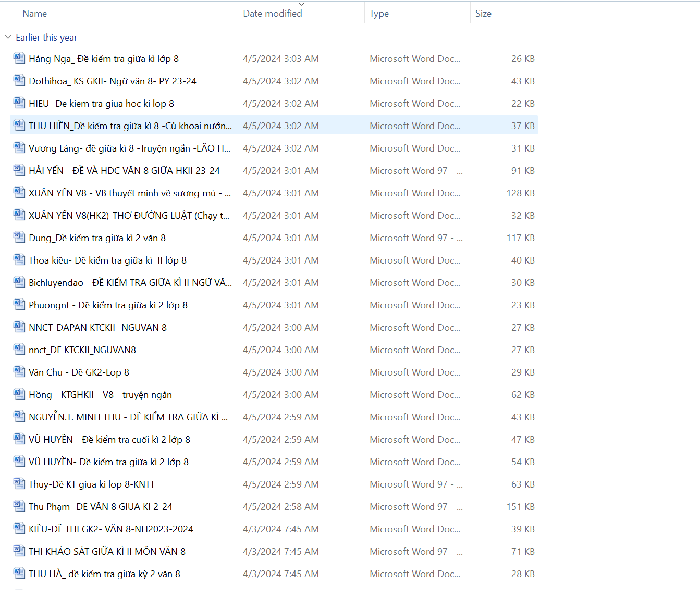The width and height of the screenshot is (700, 598).
Task: Click file name NNCT_DAPAN KTCKII_ NGUVAN 8
Action: (98, 328)
